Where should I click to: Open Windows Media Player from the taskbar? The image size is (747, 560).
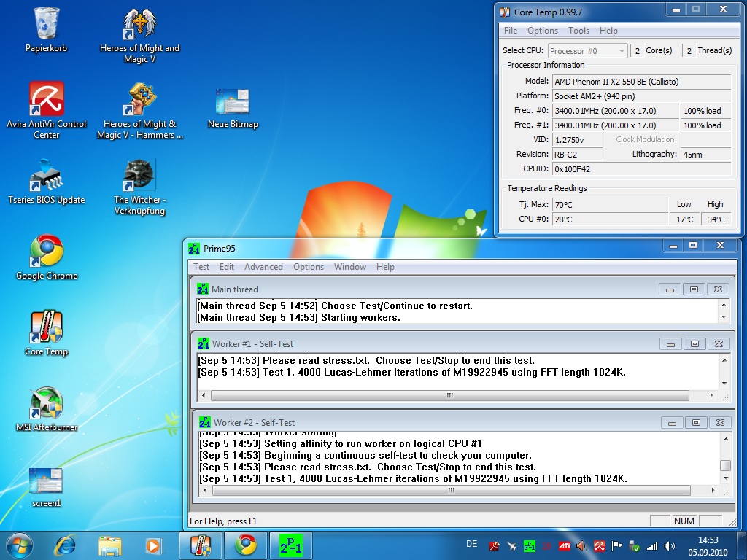pos(153,545)
